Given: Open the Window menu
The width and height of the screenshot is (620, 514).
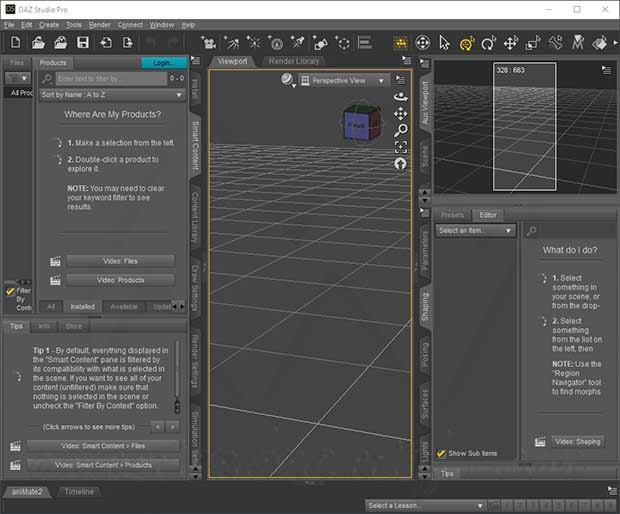Looking at the screenshot, I should point(161,25).
